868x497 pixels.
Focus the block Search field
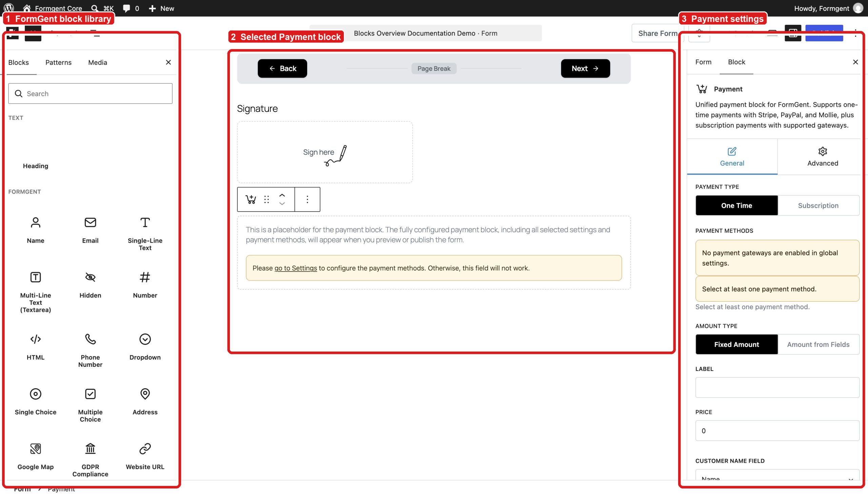pyautogui.click(x=90, y=94)
